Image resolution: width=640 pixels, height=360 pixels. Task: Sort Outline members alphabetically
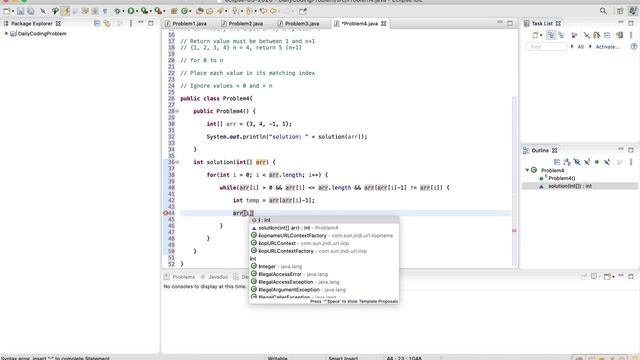[x=567, y=162]
